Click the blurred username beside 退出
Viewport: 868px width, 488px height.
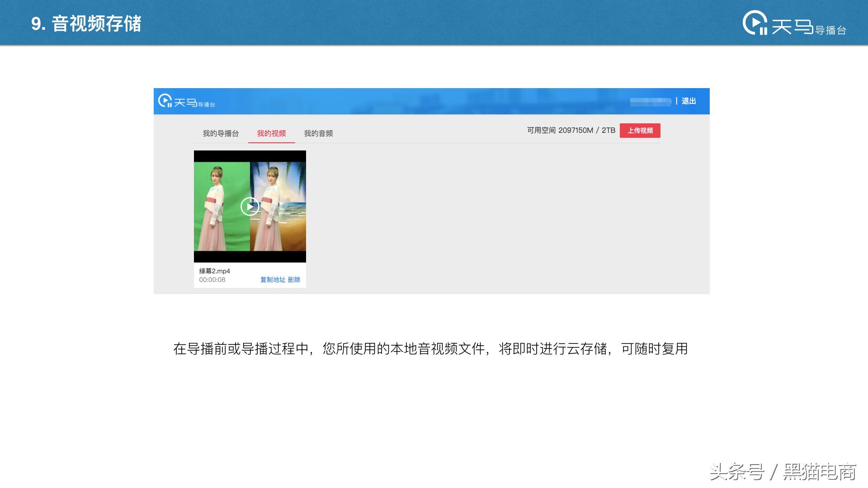(x=651, y=101)
